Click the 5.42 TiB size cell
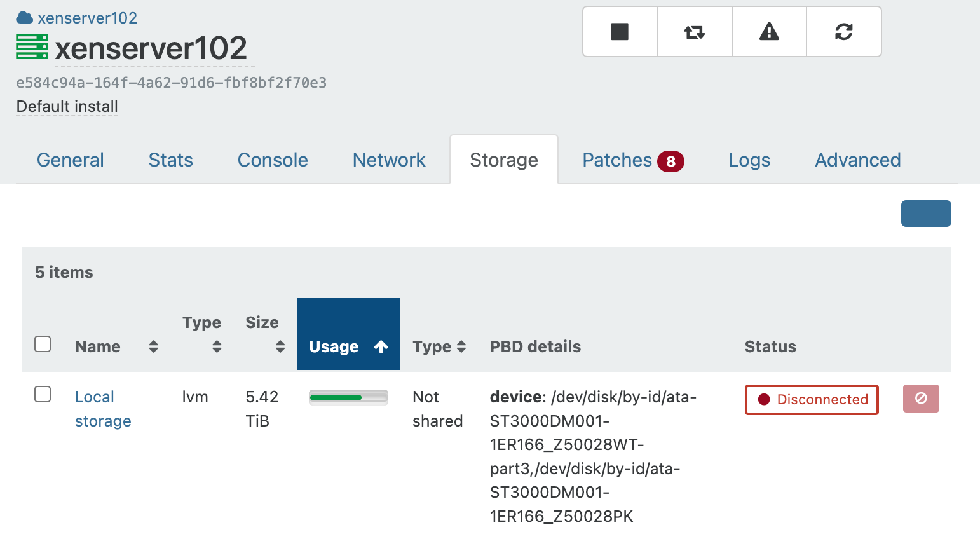The image size is (980, 553). (x=262, y=409)
